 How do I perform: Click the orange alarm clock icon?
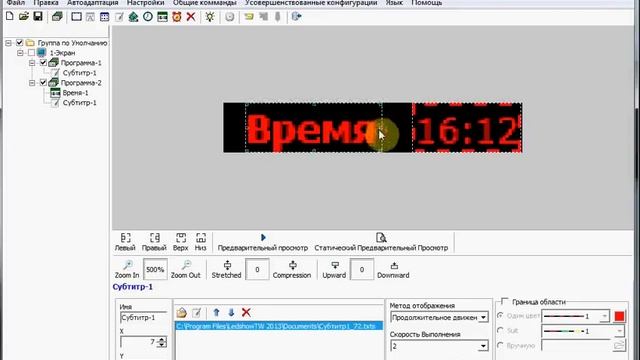pos(177,17)
